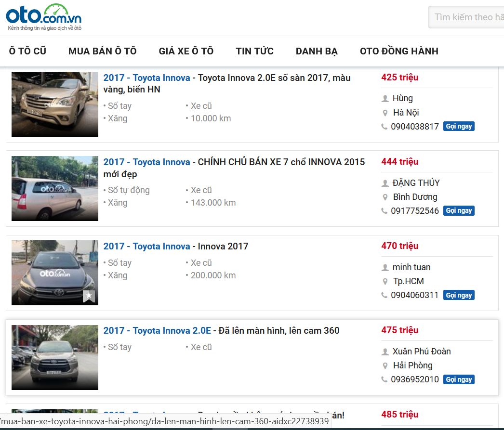Click phone number 0904038817
The image size is (504, 430).
point(415,127)
